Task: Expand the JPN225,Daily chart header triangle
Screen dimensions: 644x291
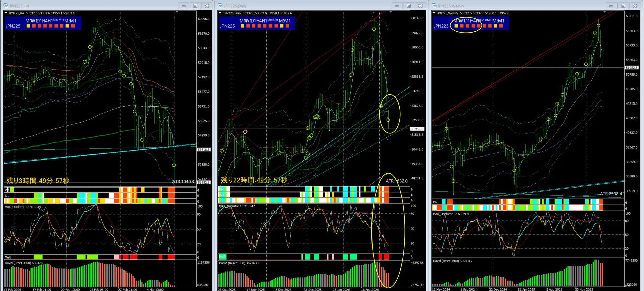Action: 220,13
